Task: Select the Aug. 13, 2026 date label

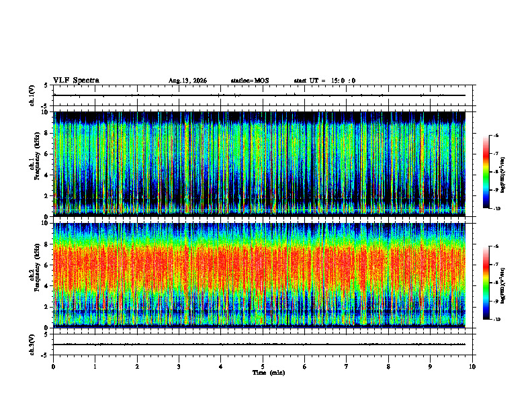Action: (187, 81)
